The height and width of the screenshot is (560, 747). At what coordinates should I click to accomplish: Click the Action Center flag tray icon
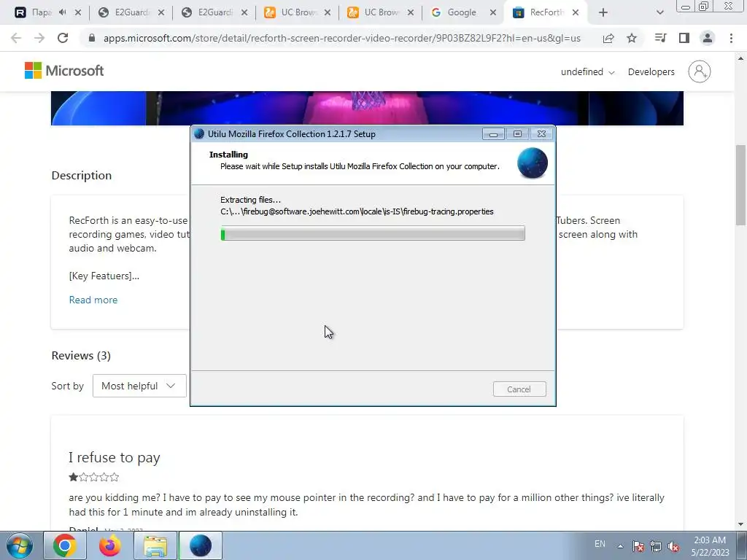[x=638, y=546]
